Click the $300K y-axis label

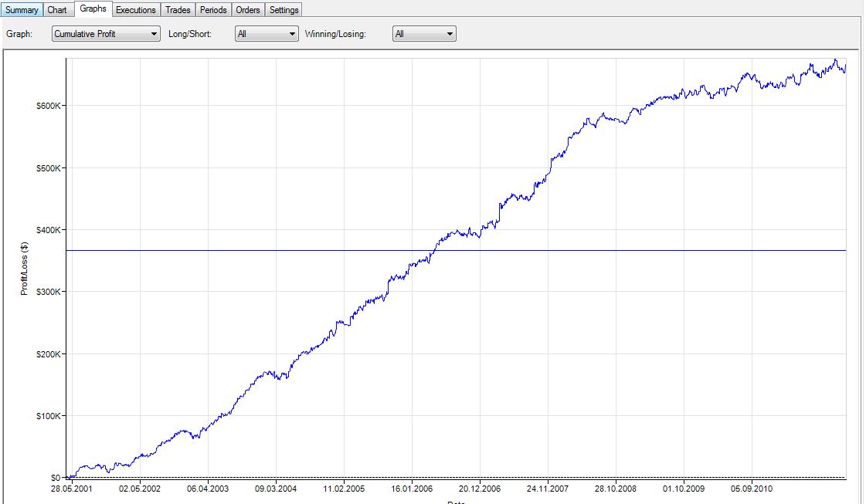48,292
